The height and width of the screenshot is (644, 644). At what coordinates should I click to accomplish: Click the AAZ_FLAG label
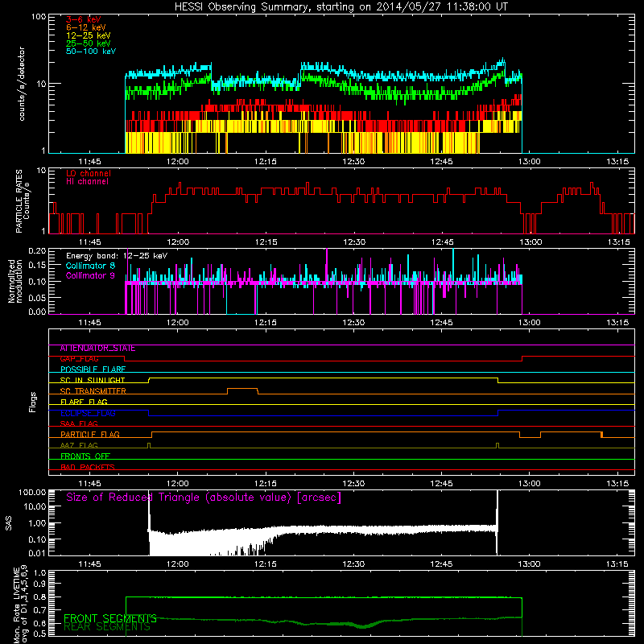(x=79, y=445)
